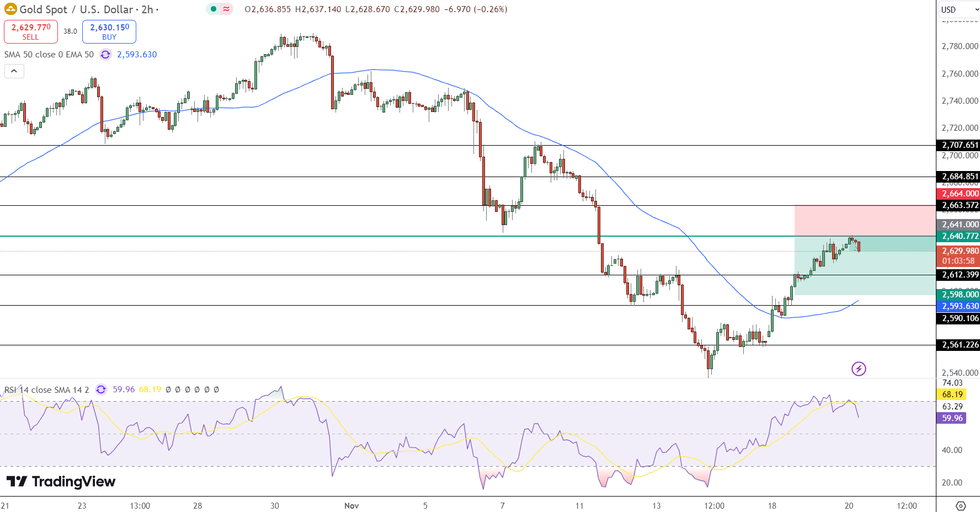The height and width of the screenshot is (512, 980).
Task: Select the red stop-loss zone of short position
Action: tap(865, 221)
